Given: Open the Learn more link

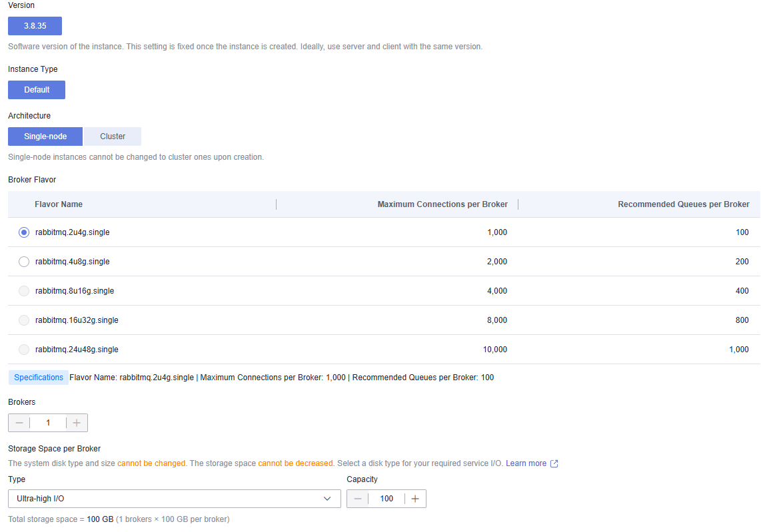Looking at the screenshot, I should 526,463.
